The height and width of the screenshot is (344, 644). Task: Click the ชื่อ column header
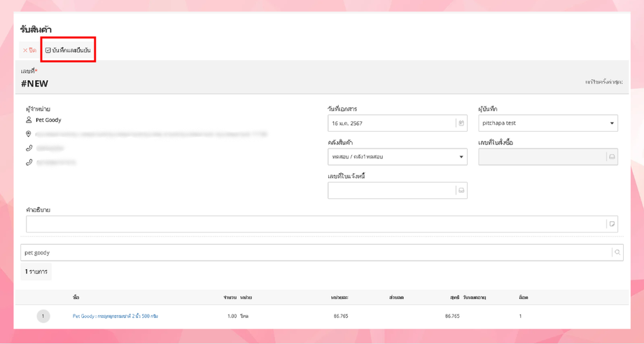point(76,298)
